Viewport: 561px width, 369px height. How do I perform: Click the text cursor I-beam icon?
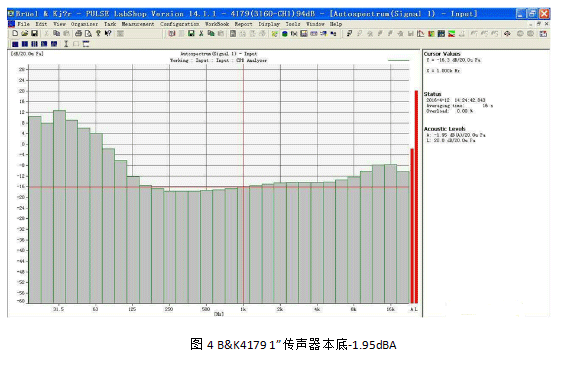click(x=66, y=44)
